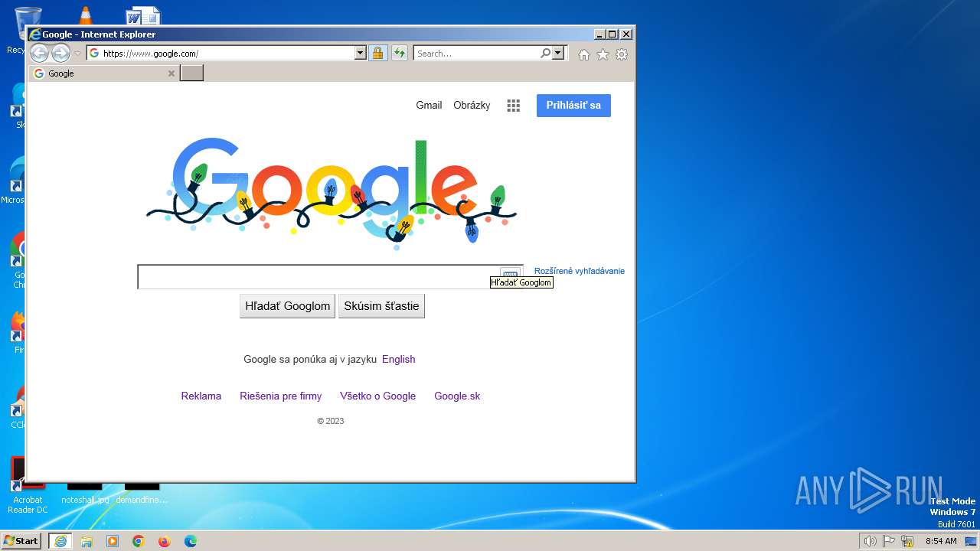Select Acrobat Reader DC desktop shortcut
Image resolution: width=980 pixels, height=551 pixels.
tap(28, 486)
